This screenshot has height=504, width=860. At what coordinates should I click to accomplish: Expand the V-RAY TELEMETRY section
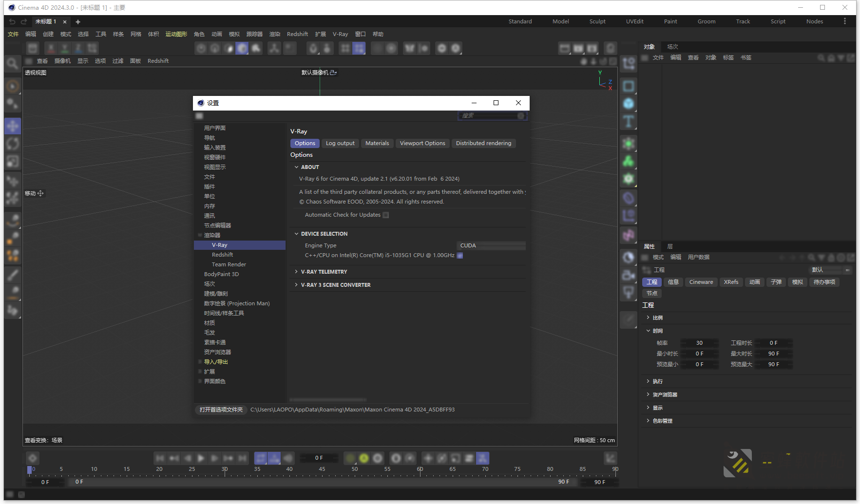click(x=296, y=272)
